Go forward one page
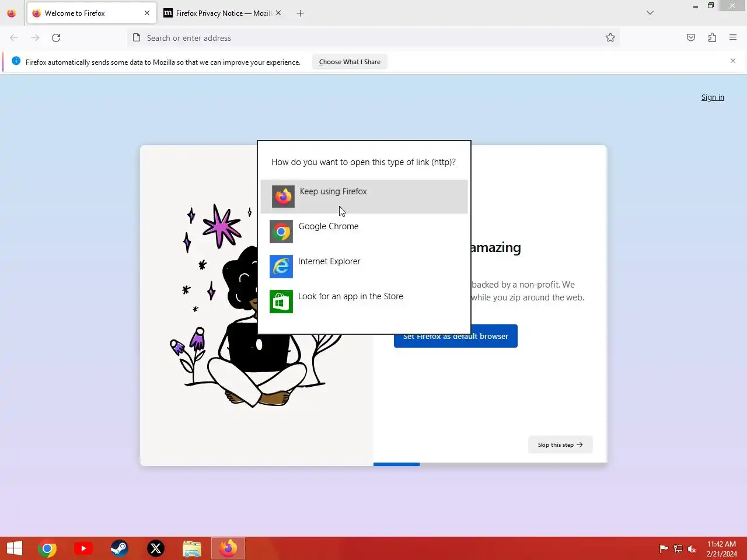This screenshot has height=560, width=747. (35, 38)
